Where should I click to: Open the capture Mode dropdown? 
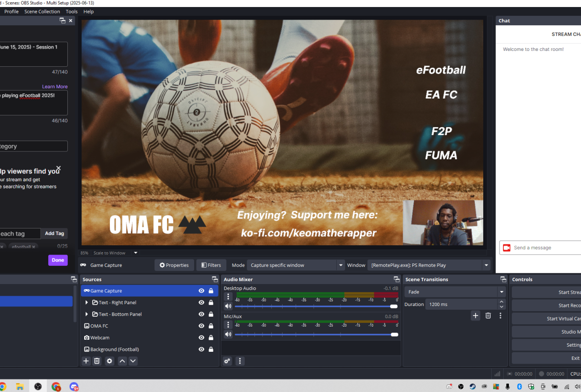(297, 265)
